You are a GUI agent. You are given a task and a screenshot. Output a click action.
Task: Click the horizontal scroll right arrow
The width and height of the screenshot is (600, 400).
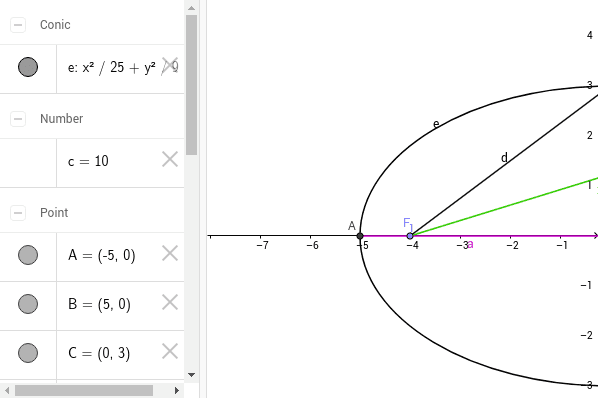(176, 390)
